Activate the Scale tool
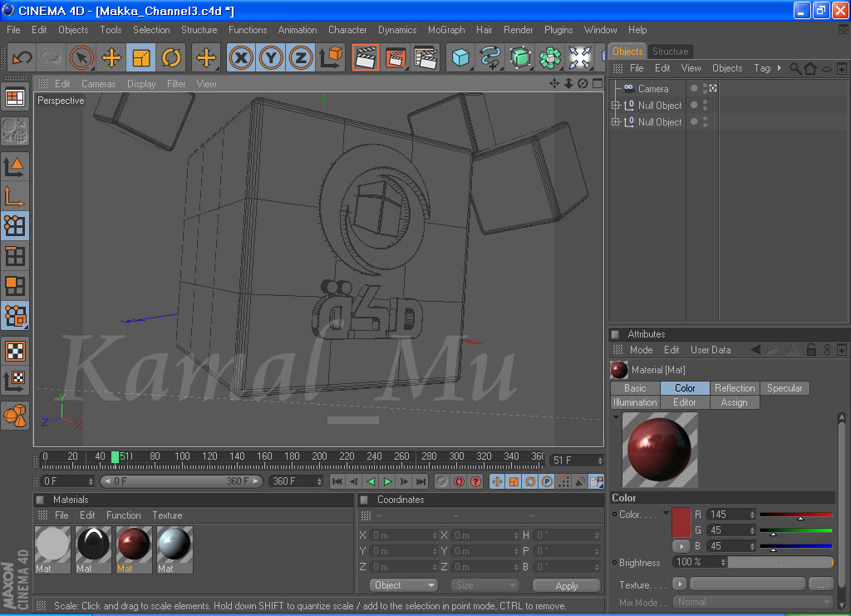This screenshot has height=616, width=851. (x=141, y=57)
